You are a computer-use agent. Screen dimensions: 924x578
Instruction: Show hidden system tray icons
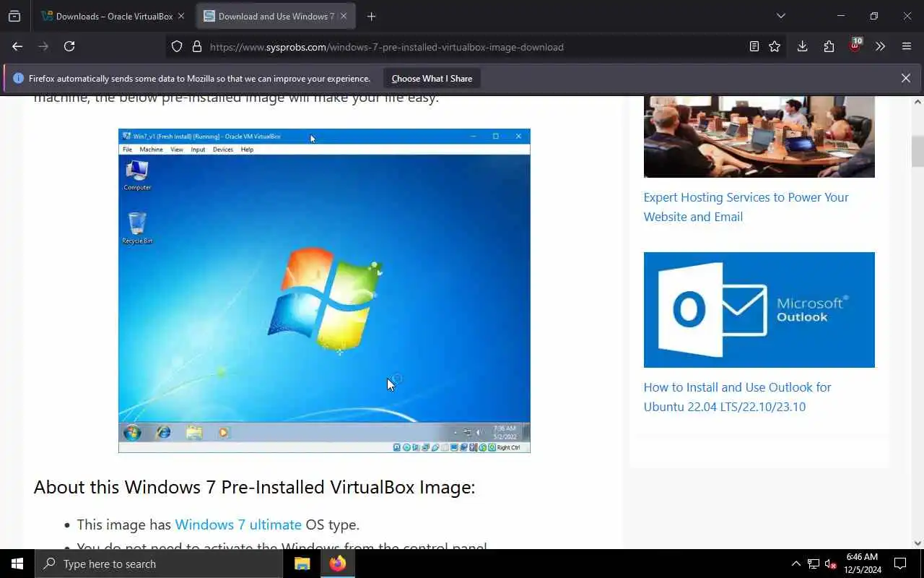tap(796, 564)
